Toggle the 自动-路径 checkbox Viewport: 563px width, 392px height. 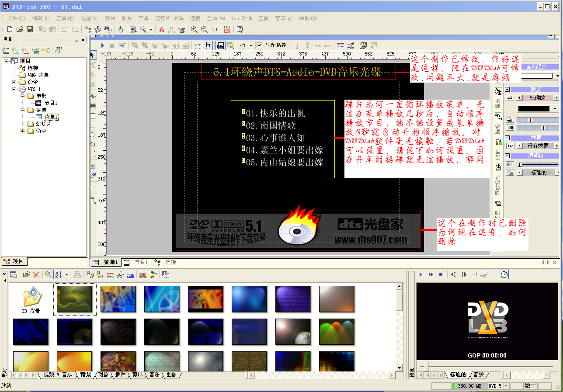pos(259,45)
